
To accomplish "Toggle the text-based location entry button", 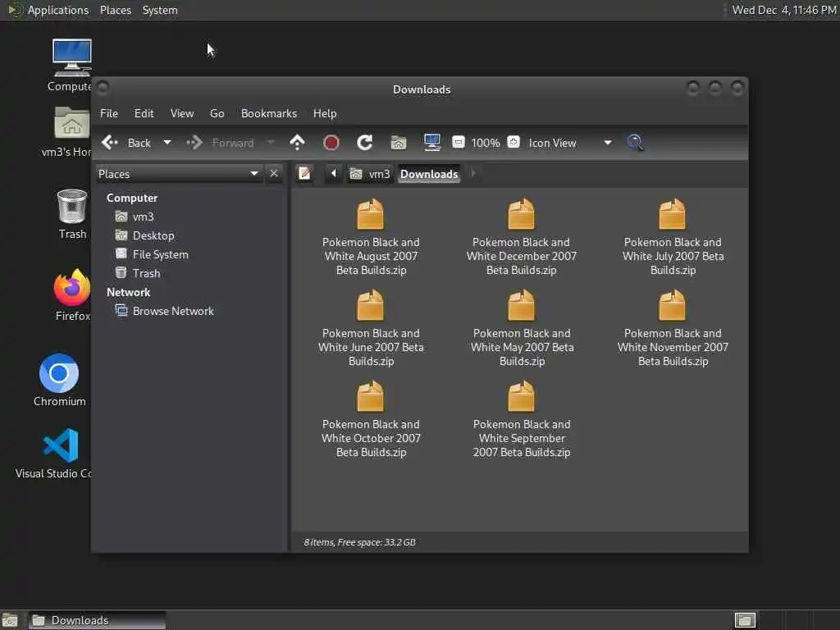I will (305, 173).
